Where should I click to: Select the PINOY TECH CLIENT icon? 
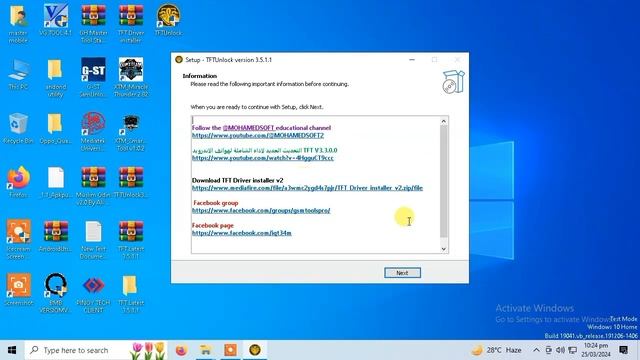click(x=93, y=293)
